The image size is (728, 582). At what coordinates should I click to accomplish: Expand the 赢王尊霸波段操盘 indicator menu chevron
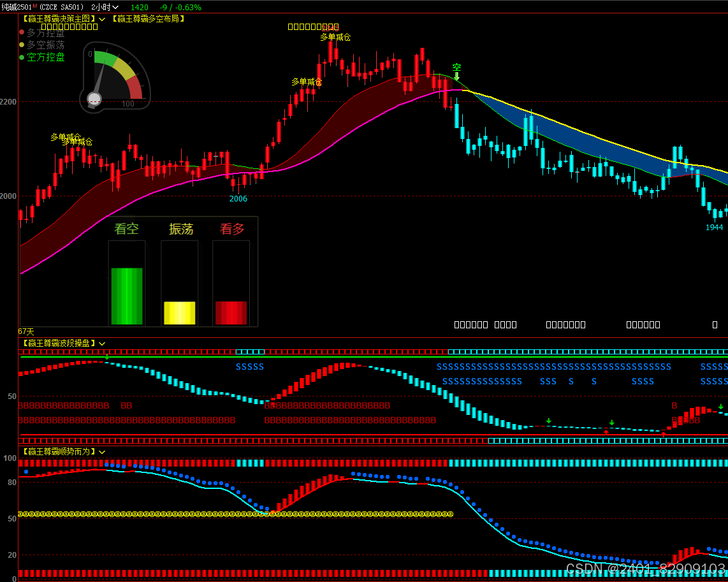pyautogui.click(x=102, y=344)
